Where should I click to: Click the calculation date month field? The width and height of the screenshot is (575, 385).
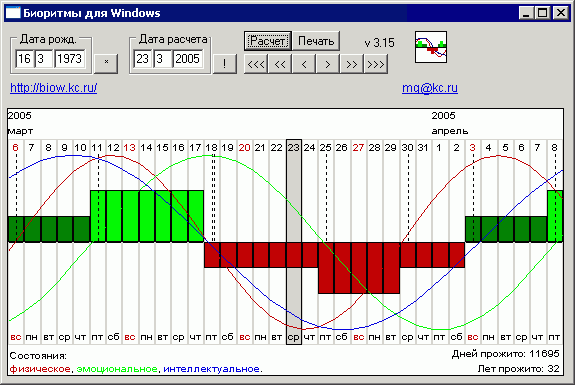[x=162, y=59]
